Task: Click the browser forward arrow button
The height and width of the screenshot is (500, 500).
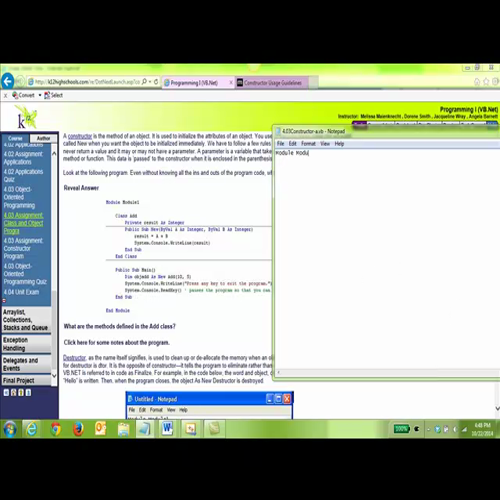Action: [20, 81]
